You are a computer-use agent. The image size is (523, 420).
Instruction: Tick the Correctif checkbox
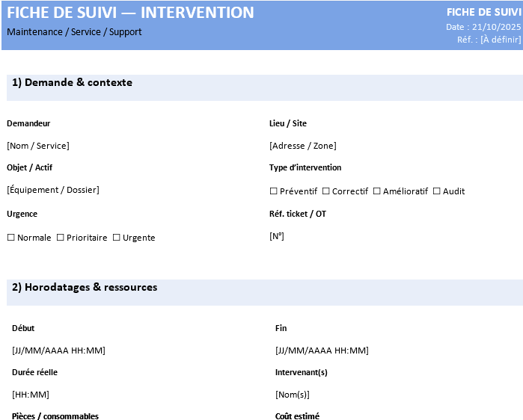(x=326, y=191)
